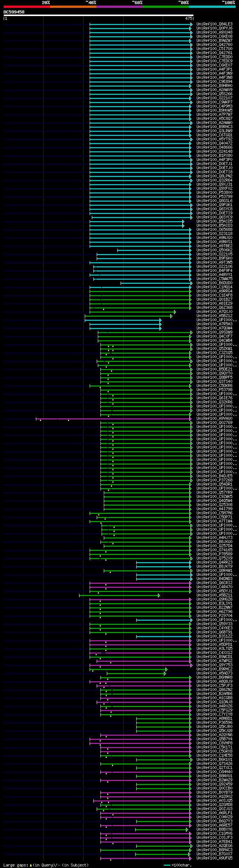Screen dimensions: 239x868
Task: Select the UniRef100_B3S1Z2 label
Action: (x=214, y=636)
